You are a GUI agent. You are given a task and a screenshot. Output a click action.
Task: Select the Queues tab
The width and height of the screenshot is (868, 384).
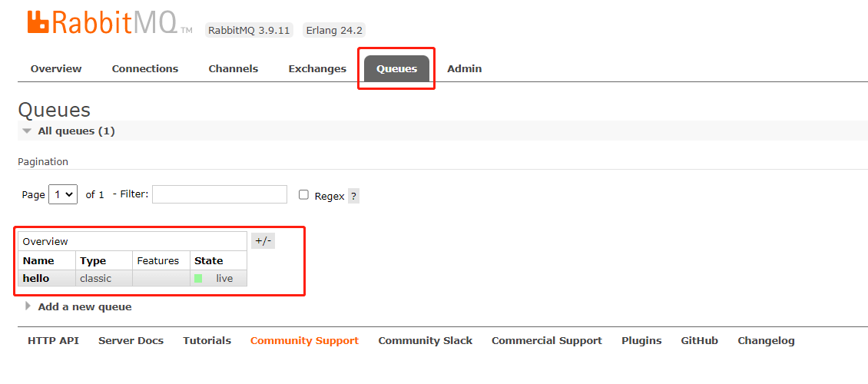coord(396,68)
